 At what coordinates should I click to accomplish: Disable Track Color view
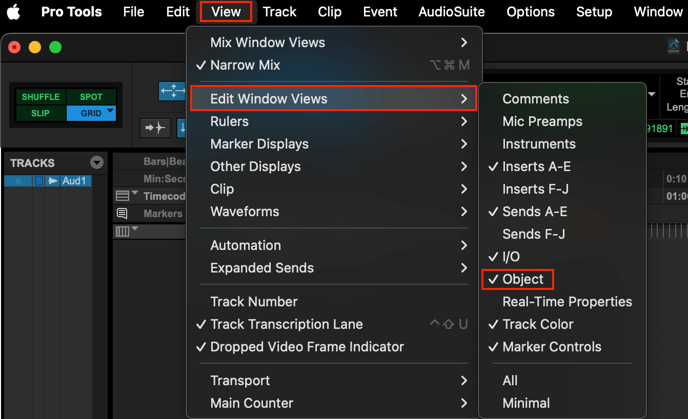[537, 324]
